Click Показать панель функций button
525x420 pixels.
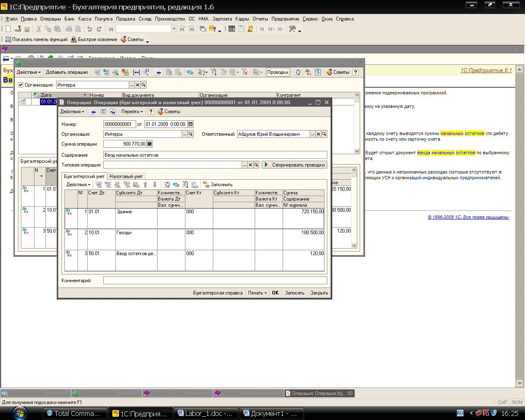point(36,40)
